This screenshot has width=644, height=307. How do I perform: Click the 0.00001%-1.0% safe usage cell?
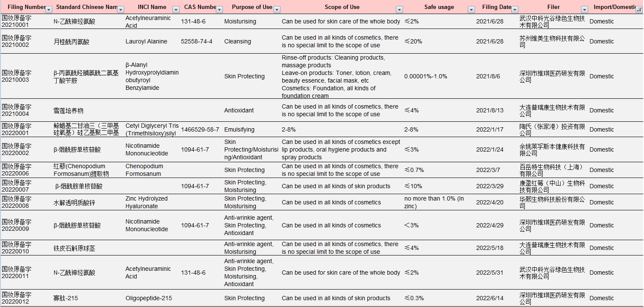coord(426,76)
